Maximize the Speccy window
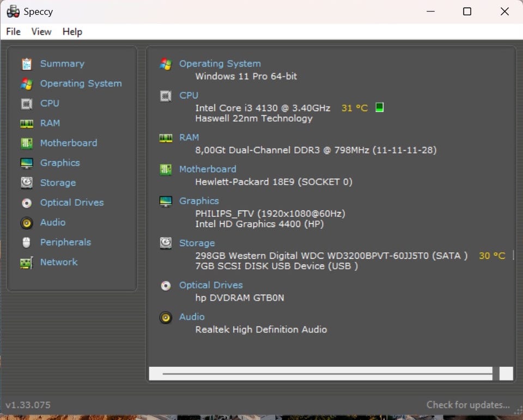The width and height of the screenshot is (523, 420). (x=467, y=11)
